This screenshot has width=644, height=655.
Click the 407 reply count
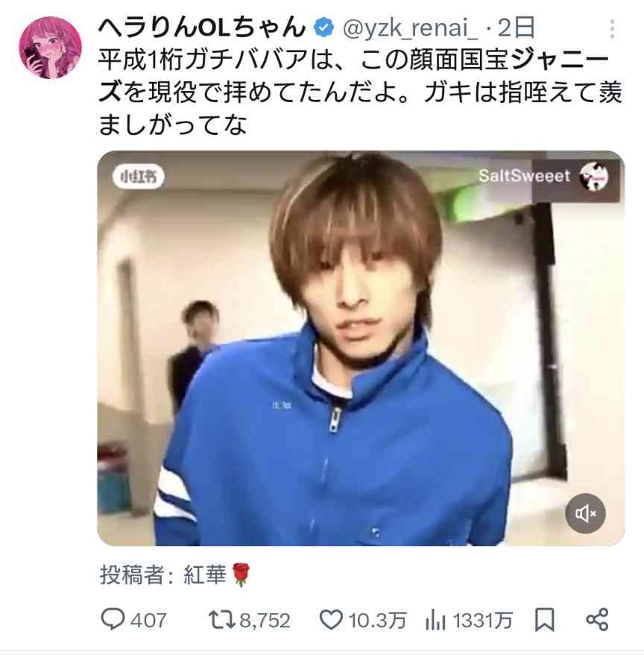[x=148, y=620]
